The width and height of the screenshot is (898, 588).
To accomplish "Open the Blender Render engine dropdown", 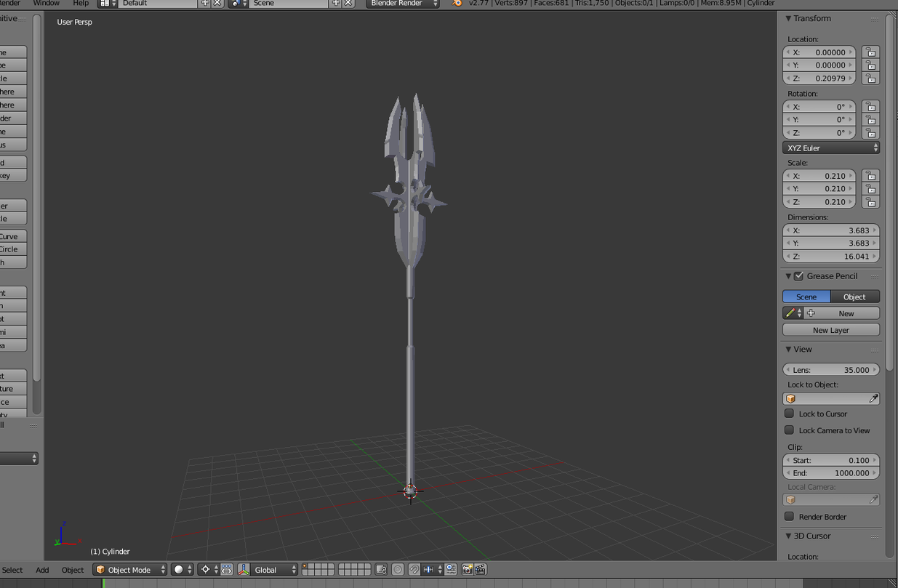I will (x=403, y=4).
